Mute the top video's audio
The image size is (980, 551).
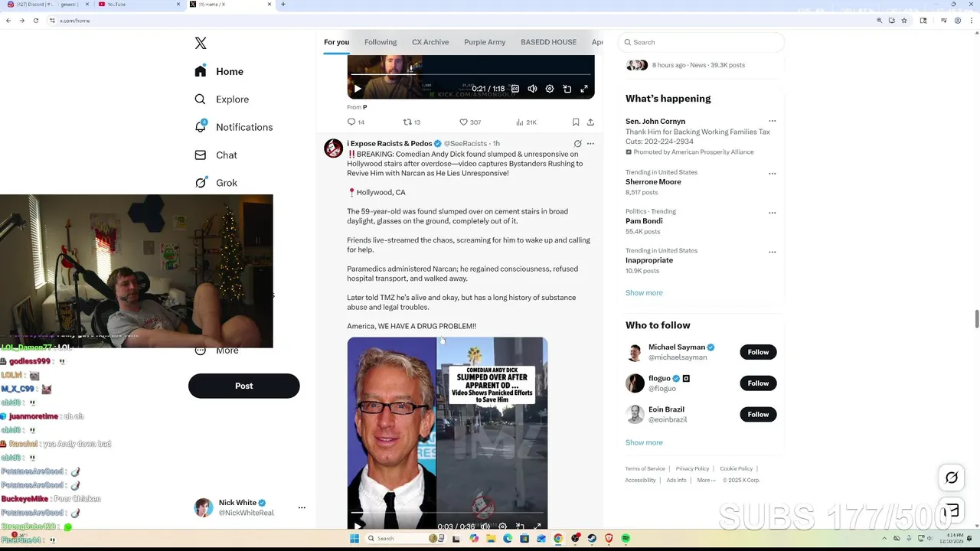pyautogui.click(x=533, y=89)
